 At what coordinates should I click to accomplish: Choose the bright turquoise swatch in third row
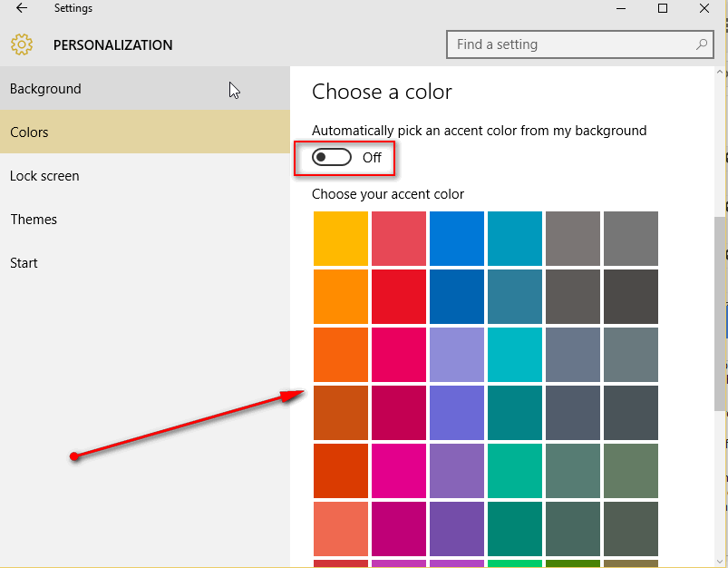pos(515,355)
